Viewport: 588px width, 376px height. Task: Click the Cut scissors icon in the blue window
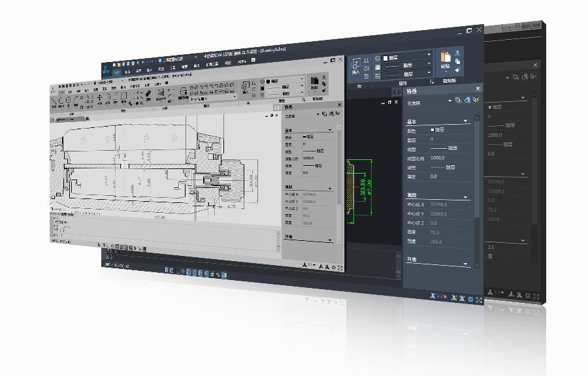(457, 53)
